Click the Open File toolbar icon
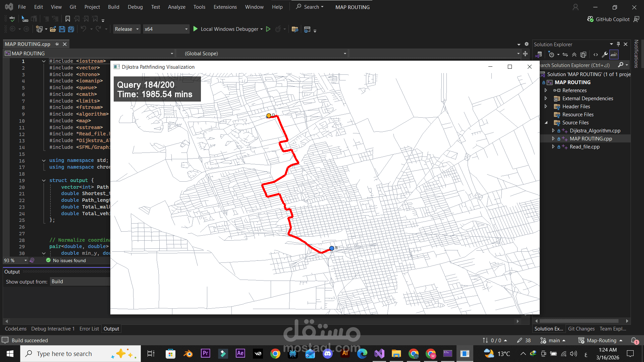The image size is (644, 362). (53, 29)
